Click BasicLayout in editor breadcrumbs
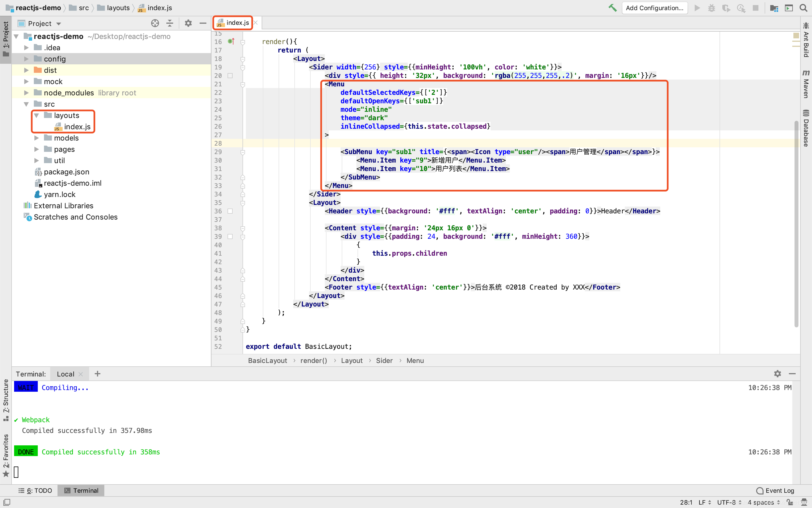 267,360
